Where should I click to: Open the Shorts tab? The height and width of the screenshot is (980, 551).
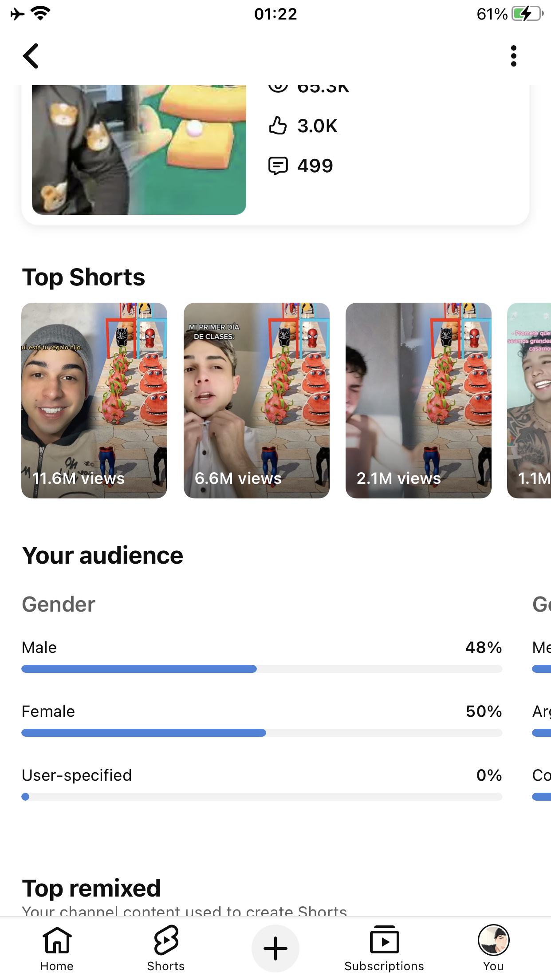166,948
